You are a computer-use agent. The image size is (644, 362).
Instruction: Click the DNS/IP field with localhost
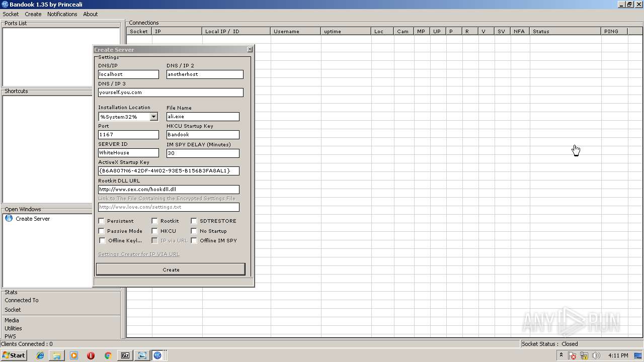click(x=128, y=74)
